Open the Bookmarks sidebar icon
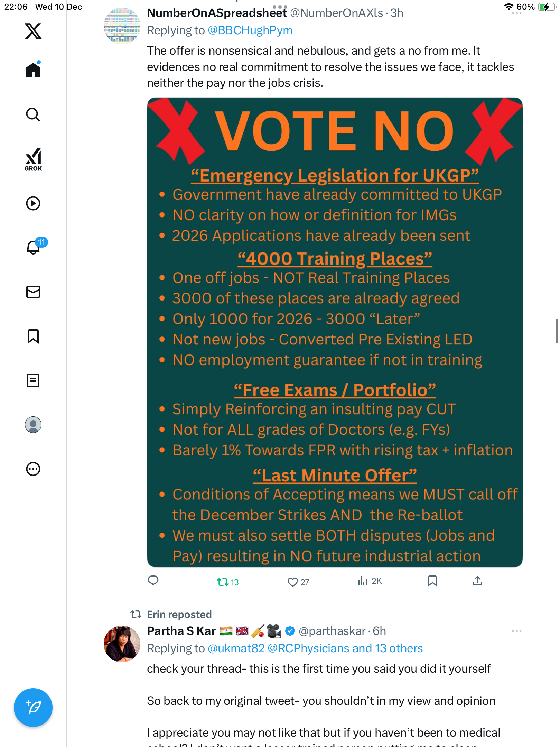The image size is (560, 747). click(33, 336)
